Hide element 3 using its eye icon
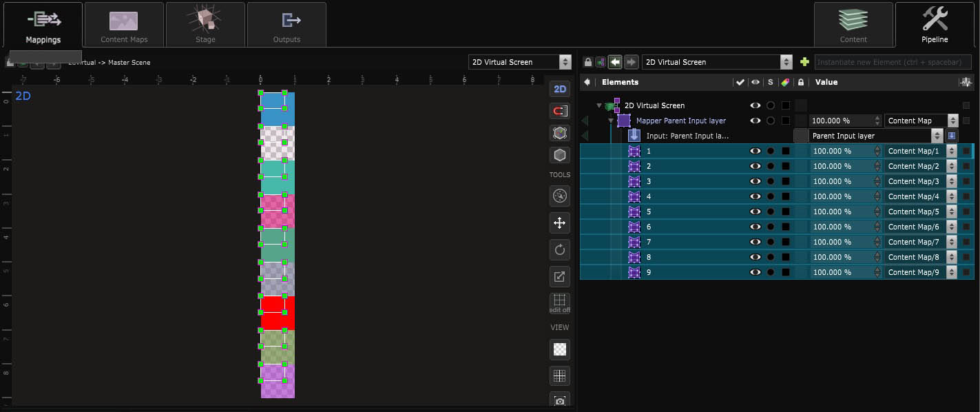The image size is (980, 412). [x=755, y=181]
